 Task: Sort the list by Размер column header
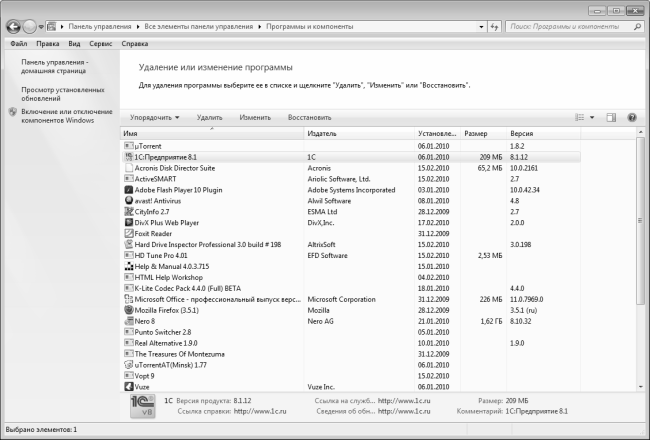point(476,133)
